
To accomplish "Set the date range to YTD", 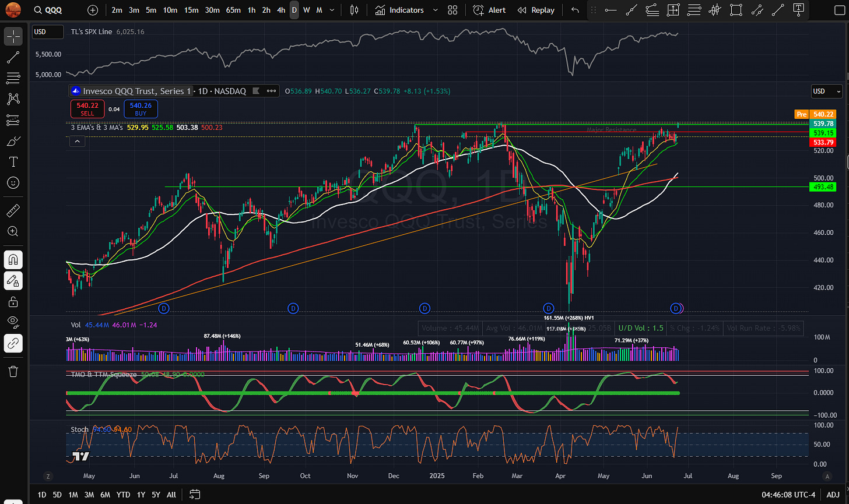I will pyautogui.click(x=123, y=495).
